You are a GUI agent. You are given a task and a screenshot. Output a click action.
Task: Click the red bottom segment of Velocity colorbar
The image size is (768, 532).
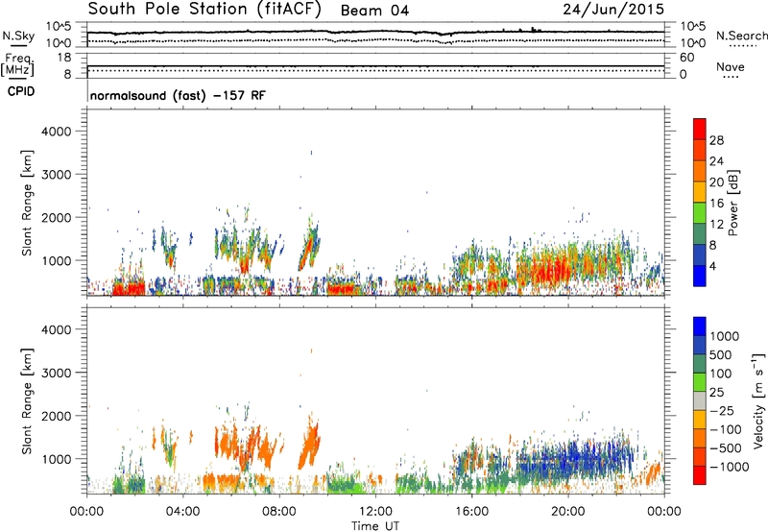(700, 475)
